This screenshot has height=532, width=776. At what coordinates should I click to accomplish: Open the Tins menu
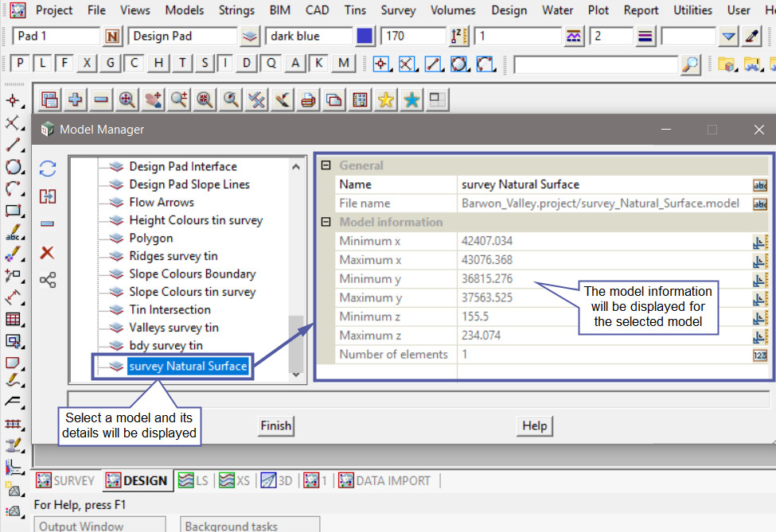point(355,10)
